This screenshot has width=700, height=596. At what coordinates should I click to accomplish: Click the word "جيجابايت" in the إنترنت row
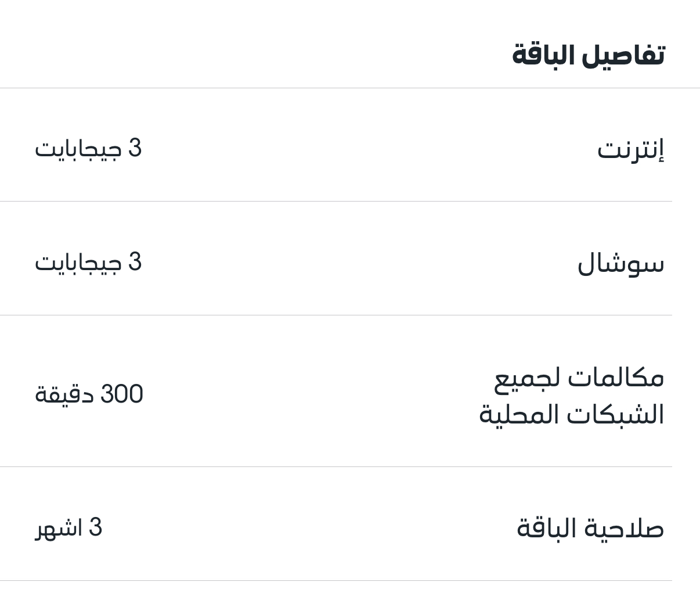tap(78, 149)
